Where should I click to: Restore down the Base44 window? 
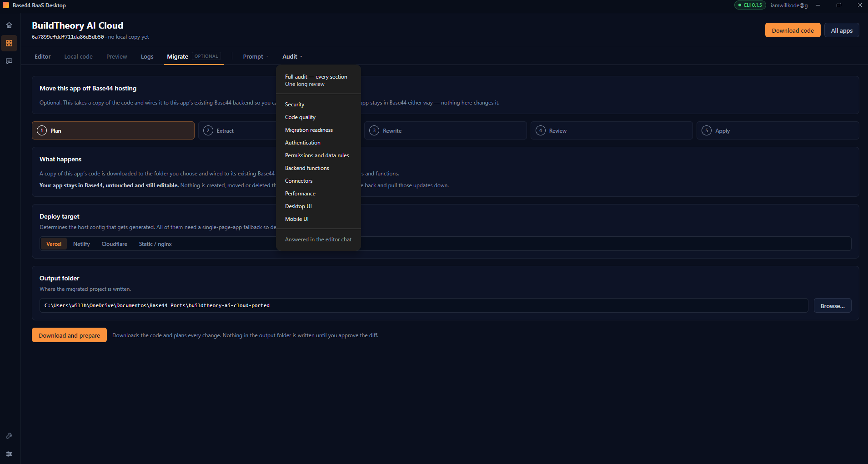pyautogui.click(x=839, y=5)
